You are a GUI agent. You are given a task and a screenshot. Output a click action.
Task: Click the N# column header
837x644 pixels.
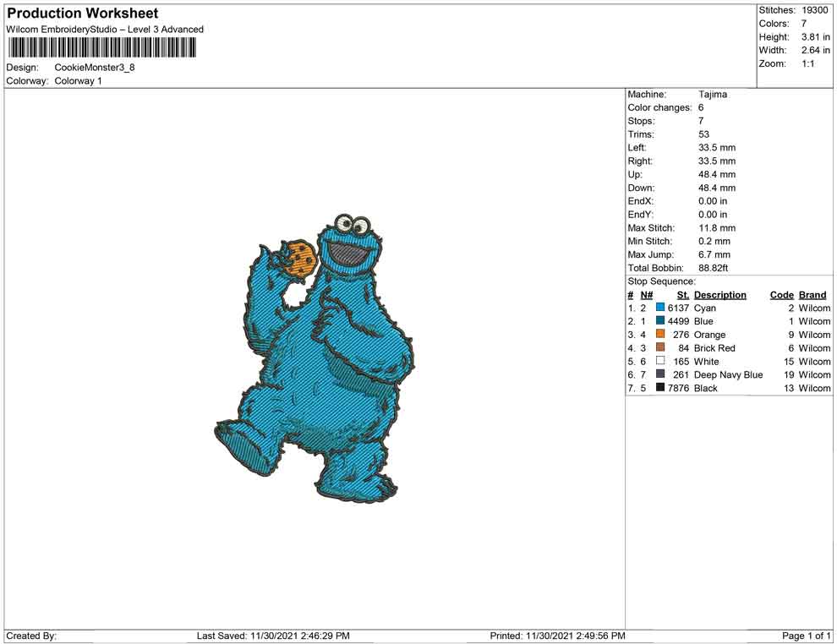(x=647, y=294)
